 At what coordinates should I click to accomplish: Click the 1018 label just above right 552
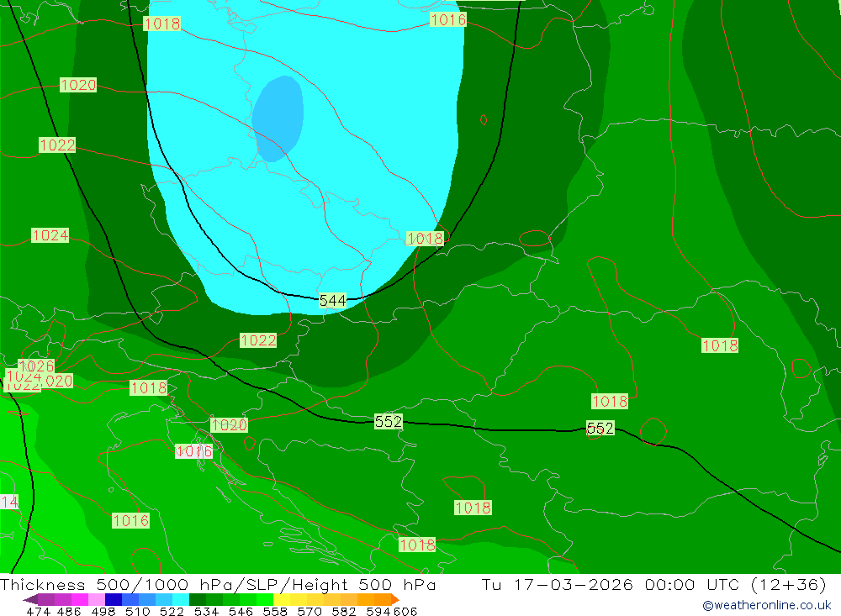coord(610,401)
